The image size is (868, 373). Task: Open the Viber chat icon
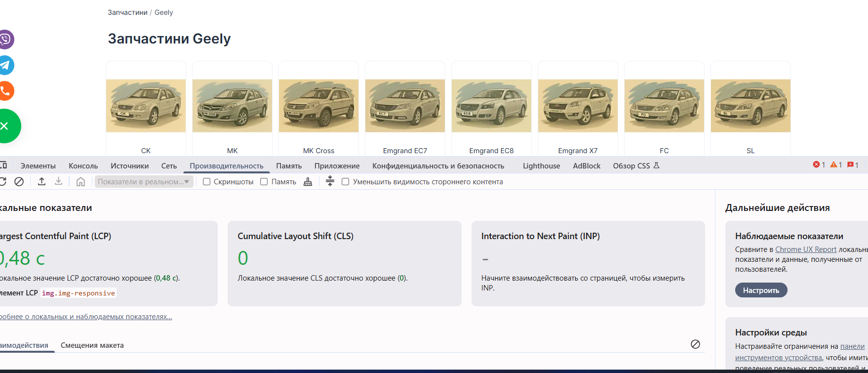pos(5,40)
